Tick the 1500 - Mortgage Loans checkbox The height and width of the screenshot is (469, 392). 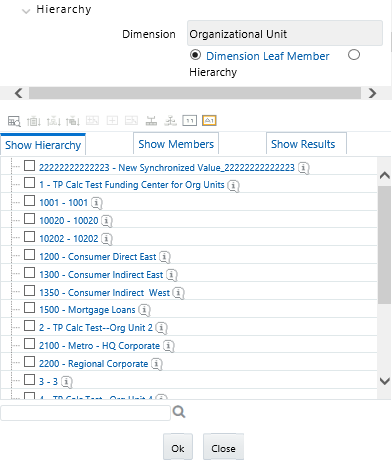(x=29, y=308)
